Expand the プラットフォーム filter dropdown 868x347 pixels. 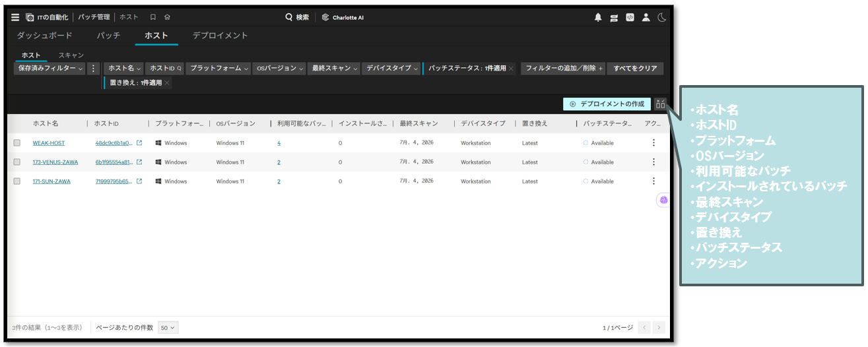tap(218, 68)
